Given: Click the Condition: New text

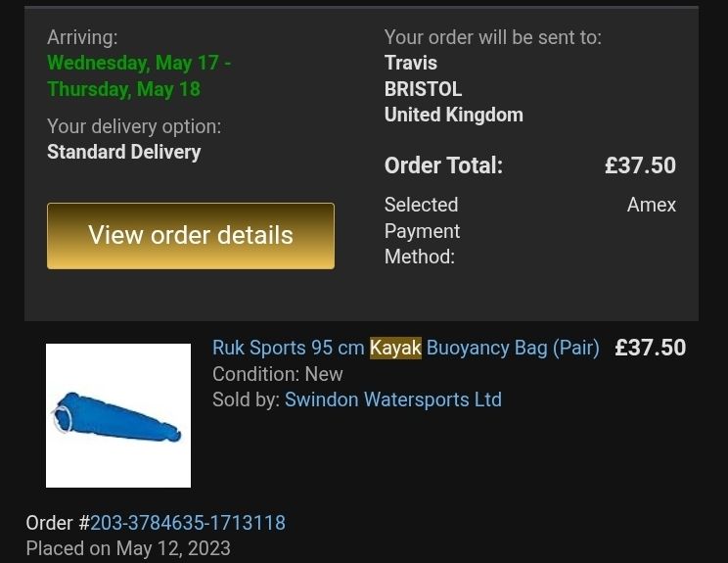Looking at the screenshot, I should coord(277,374).
